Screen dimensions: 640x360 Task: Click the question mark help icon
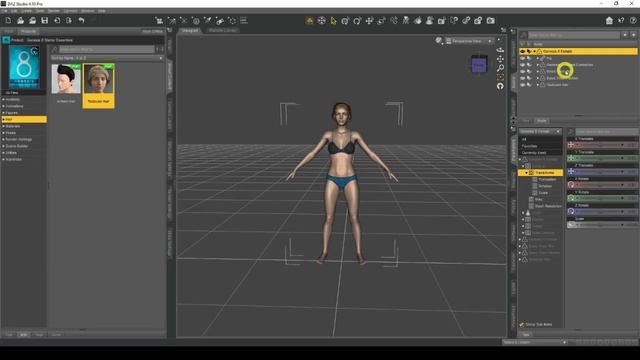(x=633, y=20)
